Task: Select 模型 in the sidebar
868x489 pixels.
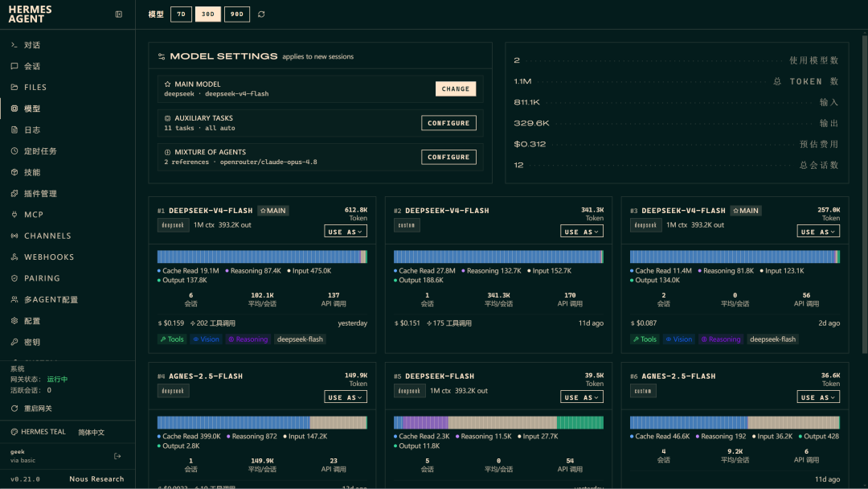Action: (68, 109)
